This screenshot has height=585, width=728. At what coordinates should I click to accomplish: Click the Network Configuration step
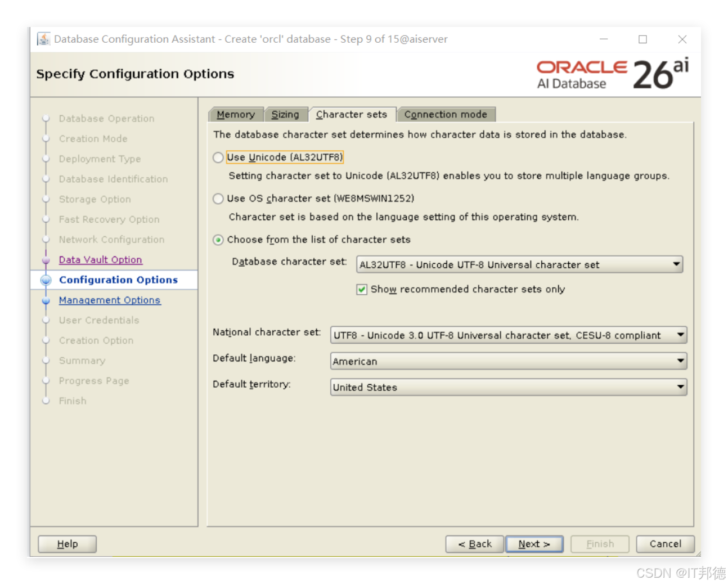tap(112, 240)
